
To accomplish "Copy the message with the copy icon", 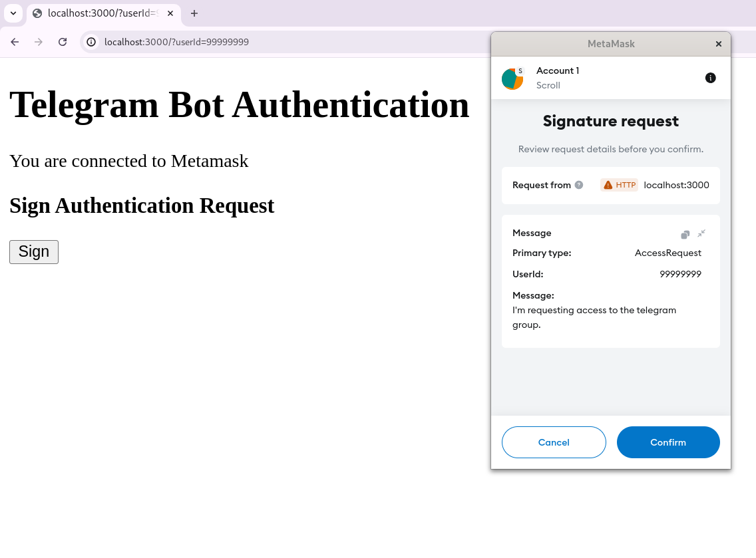I will pos(685,234).
